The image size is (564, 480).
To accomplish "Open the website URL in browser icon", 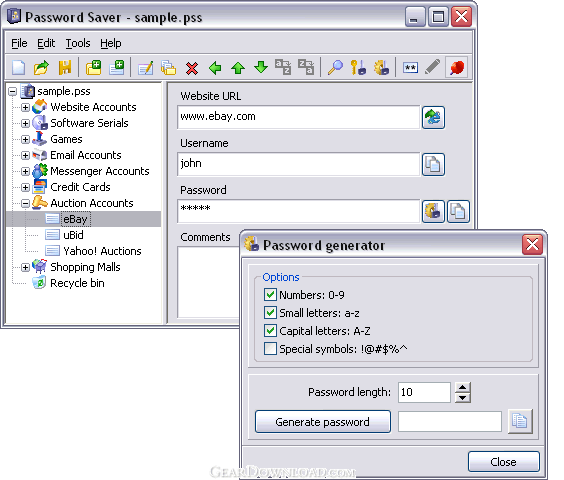I will (x=433, y=117).
